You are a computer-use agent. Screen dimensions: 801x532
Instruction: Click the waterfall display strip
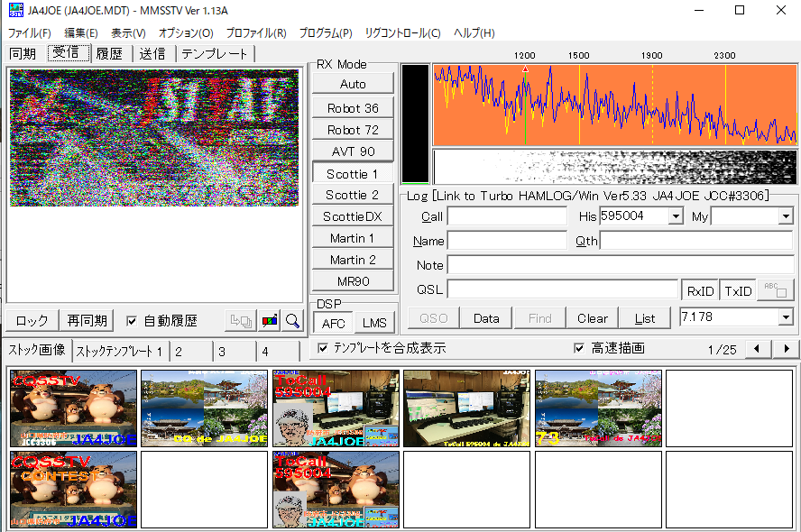615,167
